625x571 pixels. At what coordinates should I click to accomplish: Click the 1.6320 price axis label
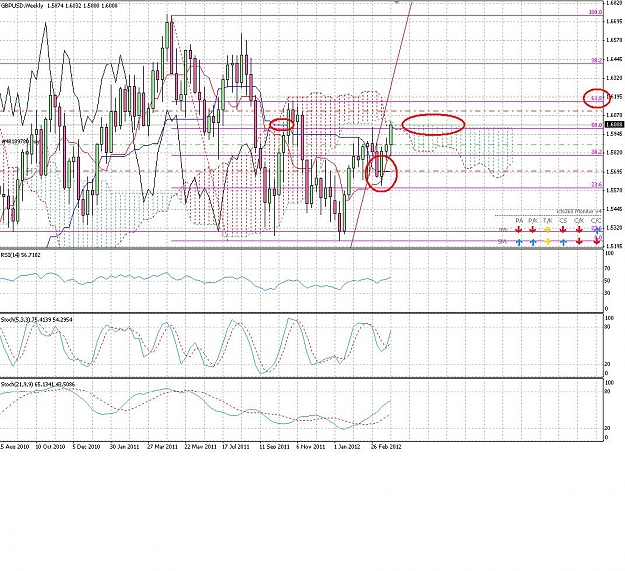pyautogui.click(x=614, y=78)
